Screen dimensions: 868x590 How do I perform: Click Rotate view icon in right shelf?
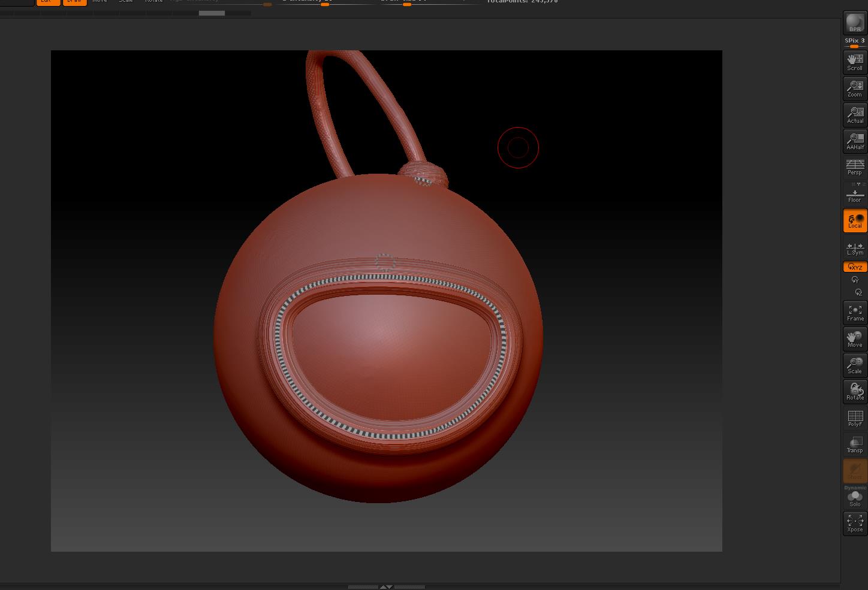click(x=855, y=392)
